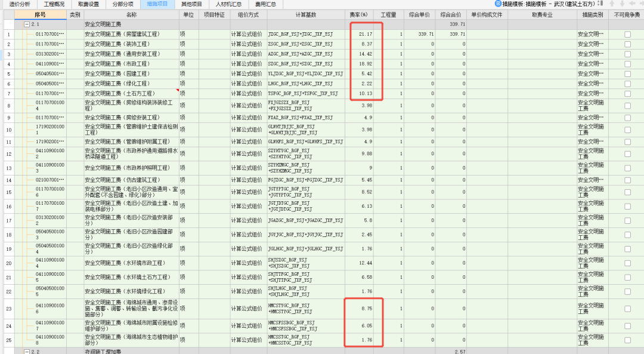Click the 综合单价 column header
Viewport: 644px width, 354px height.
click(x=419, y=15)
